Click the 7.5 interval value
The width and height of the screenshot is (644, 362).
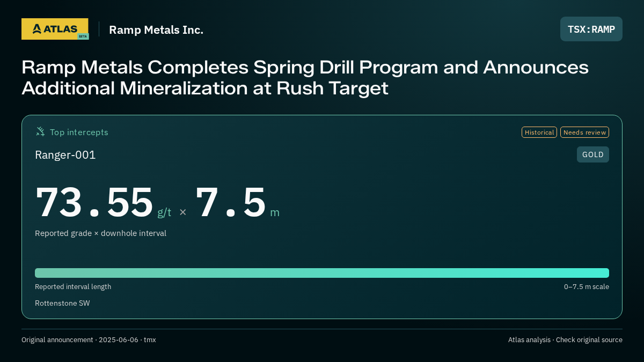231,202
